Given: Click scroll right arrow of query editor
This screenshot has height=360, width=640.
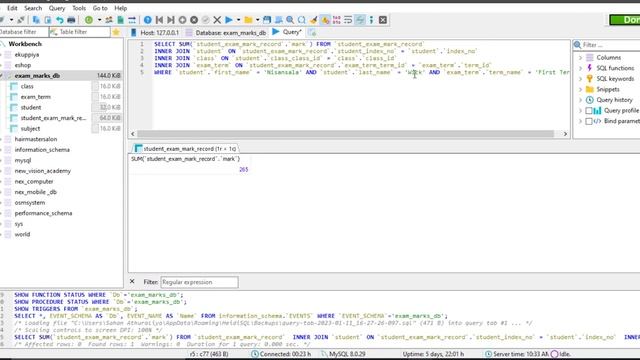Looking at the screenshot, I should [x=565, y=134].
